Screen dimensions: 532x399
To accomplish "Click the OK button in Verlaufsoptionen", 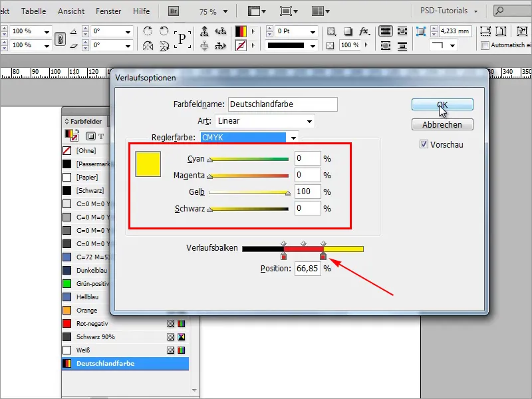I will (442, 104).
